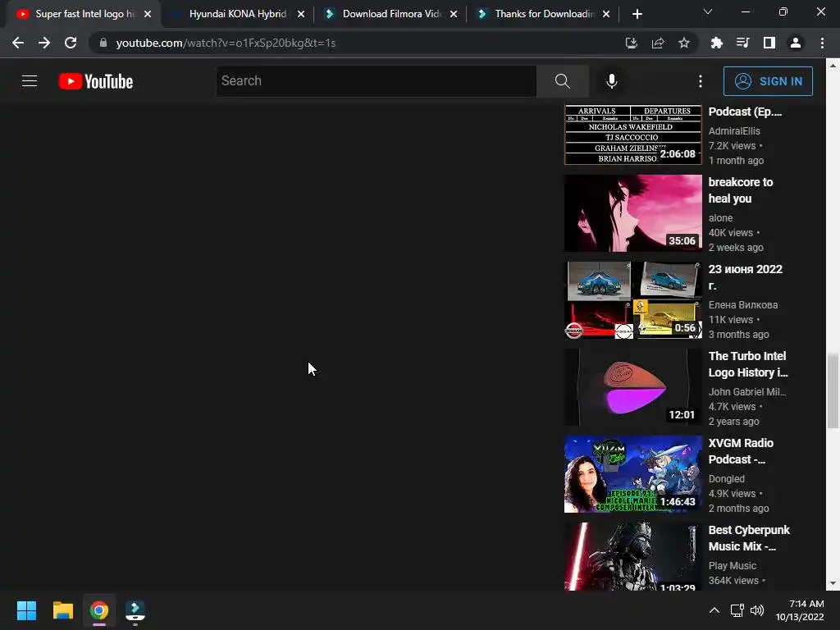
Task: Expand the tab search chevron
Action: tap(708, 11)
